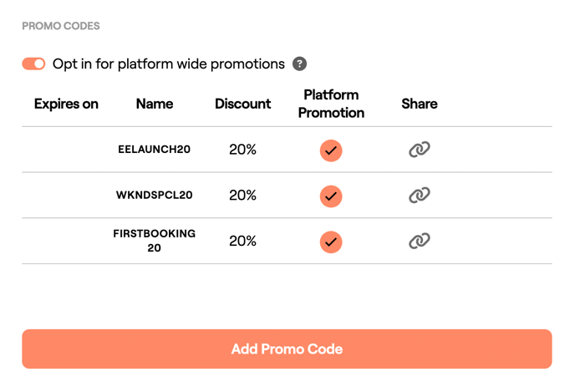Copy share link for WKNDSPCL20
The width and height of the screenshot is (575, 392).
[419, 195]
